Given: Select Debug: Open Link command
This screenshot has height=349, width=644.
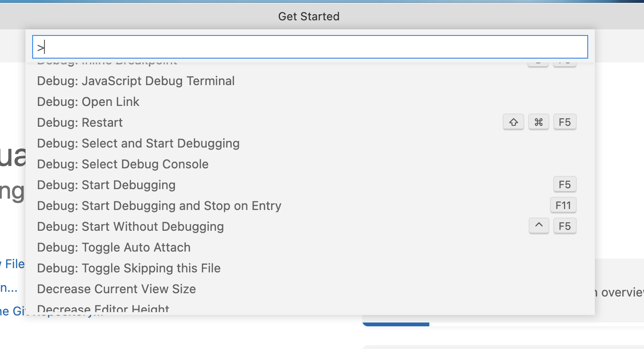Looking at the screenshot, I should pyautogui.click(x=310, y=102).
